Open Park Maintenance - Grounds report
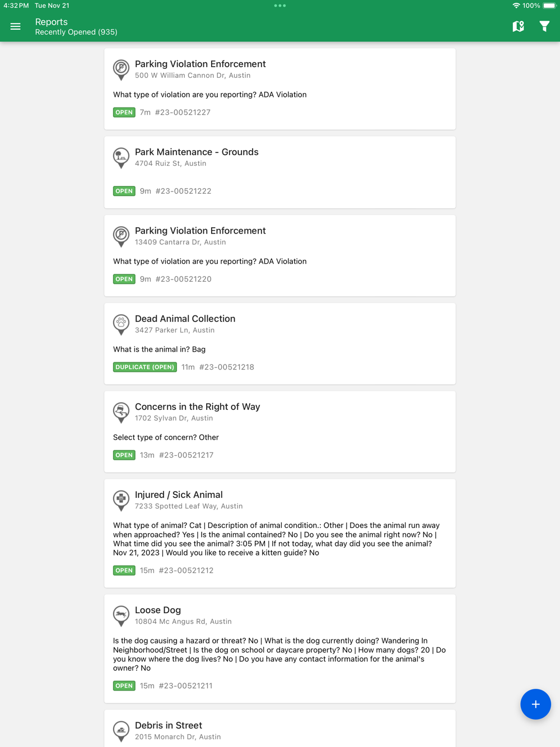Image resolution: width=560 pixels, height=747 pixels. click(x=197, y=152)
